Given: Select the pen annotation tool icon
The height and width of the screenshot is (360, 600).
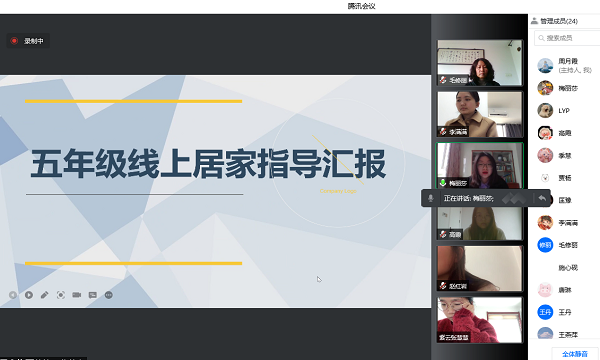Looking at the screenshot, I should pyautogui.click(x=45, y=295).
